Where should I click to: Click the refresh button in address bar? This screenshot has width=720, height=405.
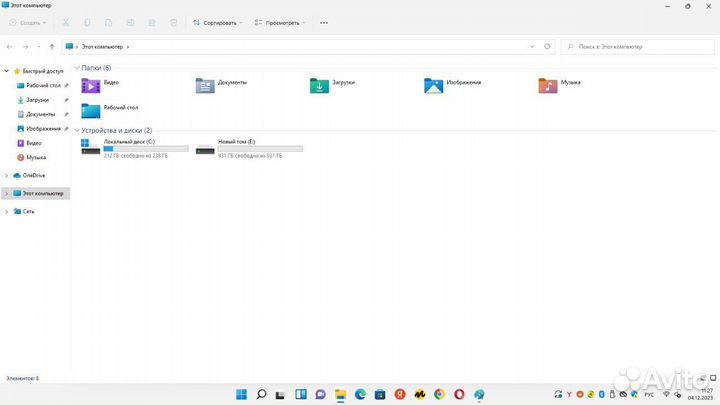coord(547,46)
